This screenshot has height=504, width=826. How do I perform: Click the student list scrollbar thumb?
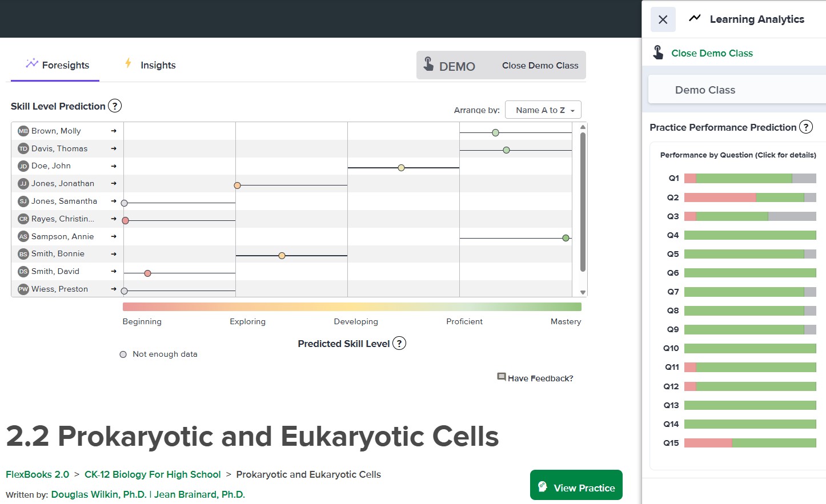(x=583, y=201)
